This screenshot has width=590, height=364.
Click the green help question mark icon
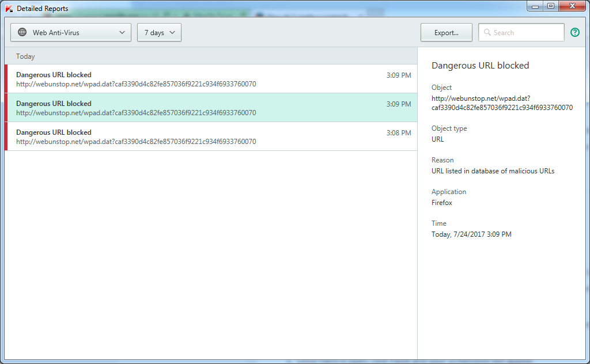coord(574,32)
